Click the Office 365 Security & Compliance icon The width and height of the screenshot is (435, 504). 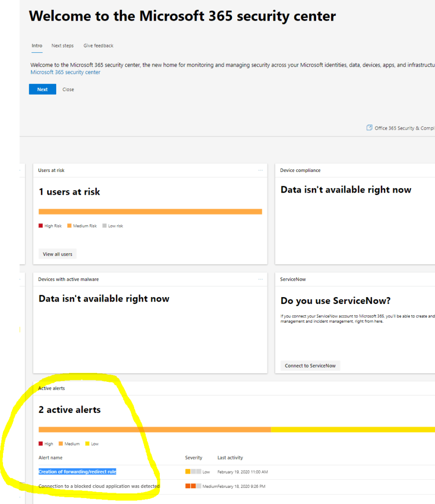(x=369, y=128)
